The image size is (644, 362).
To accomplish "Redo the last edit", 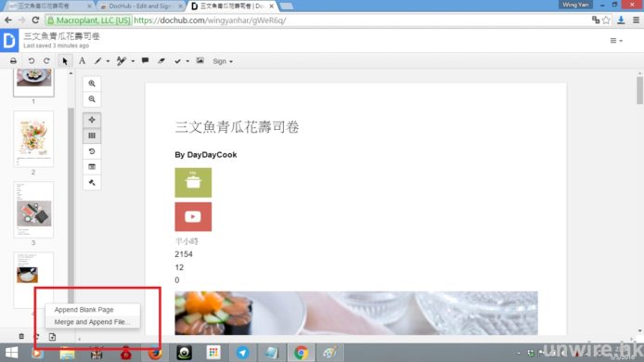I will pos(46,61).
